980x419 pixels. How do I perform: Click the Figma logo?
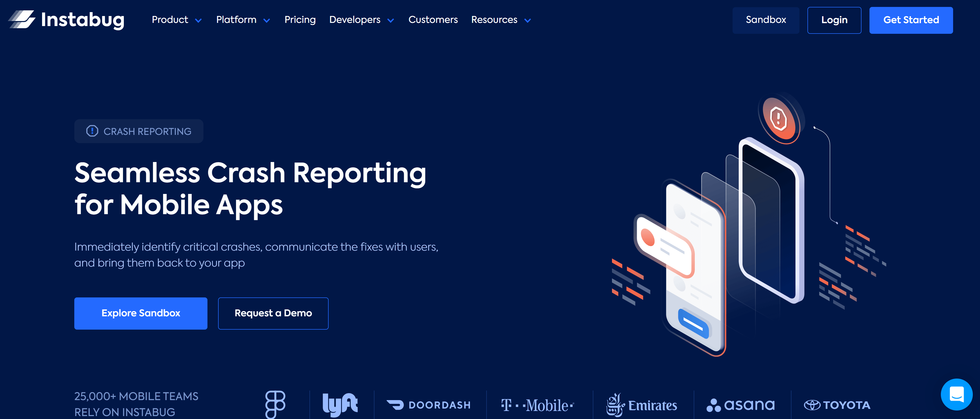275,404
